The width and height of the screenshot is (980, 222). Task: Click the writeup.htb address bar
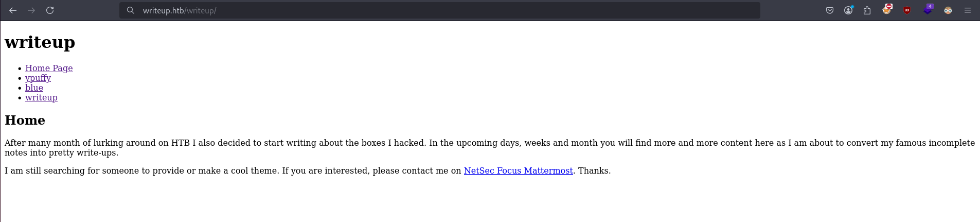point(440,10)
